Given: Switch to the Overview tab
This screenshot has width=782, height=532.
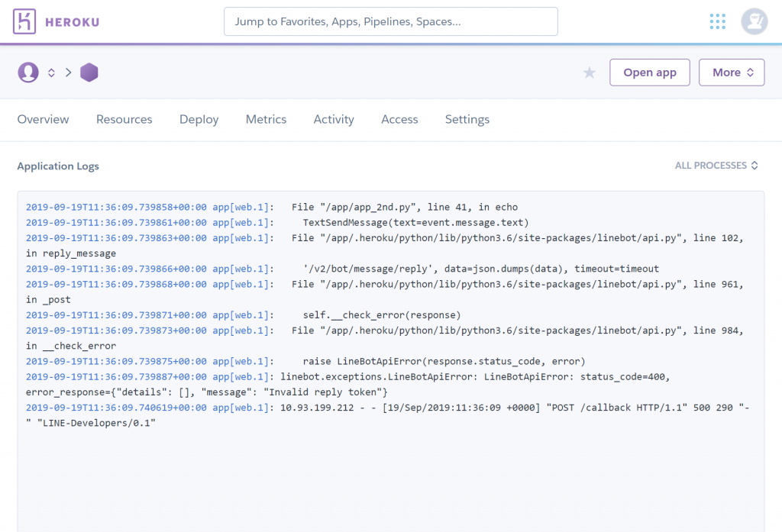Looking at the screenshot, I should (x=43, y=119).
